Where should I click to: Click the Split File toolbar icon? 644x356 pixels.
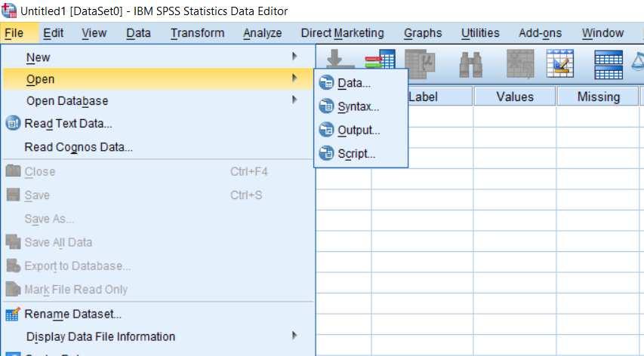click(x=609, y=64)
